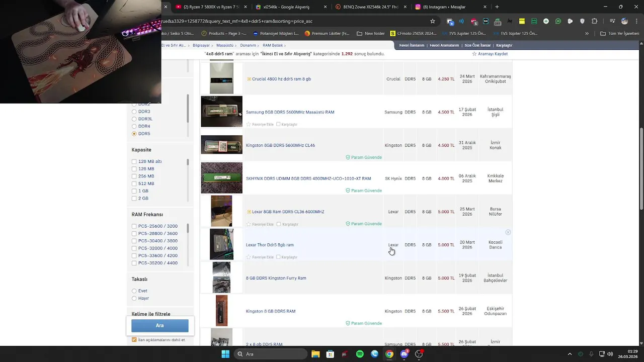644x362 pixels.
Task: Open the Windows Start menu
Action: tap(225, 354)
